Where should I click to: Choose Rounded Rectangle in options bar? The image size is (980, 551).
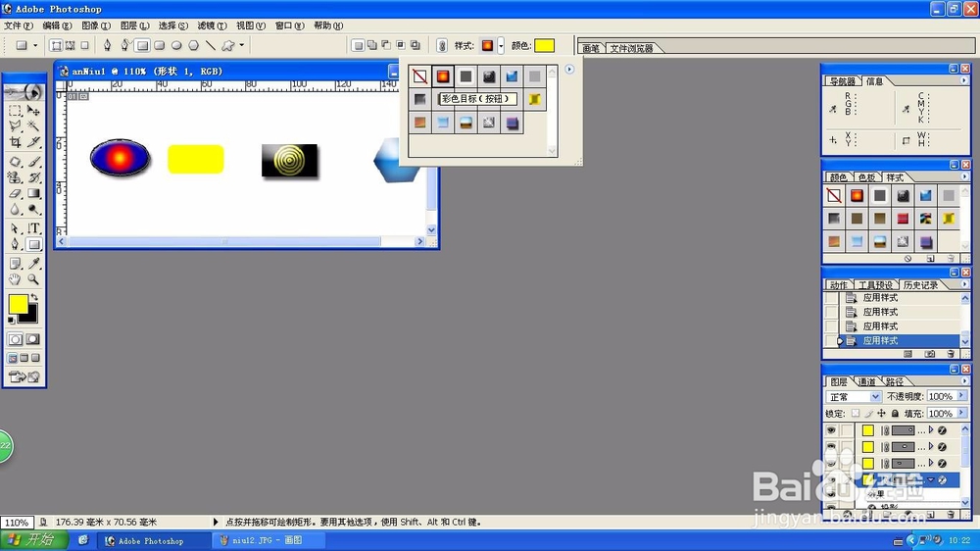160,45
